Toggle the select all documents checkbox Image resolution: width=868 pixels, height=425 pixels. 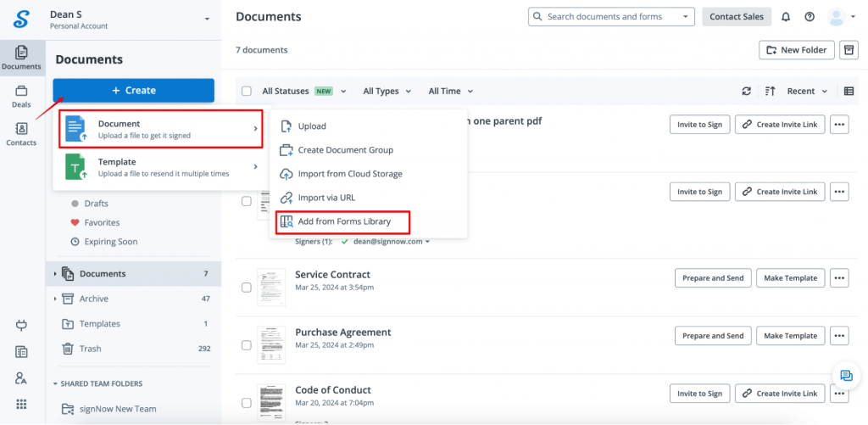click(247, 91)
